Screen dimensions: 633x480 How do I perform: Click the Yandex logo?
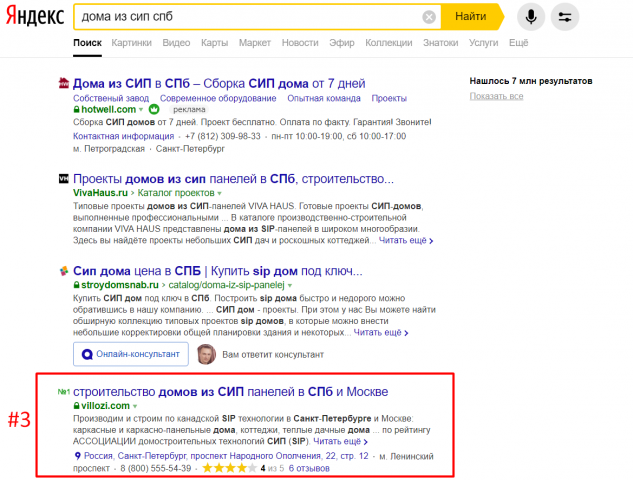point(35,16)
